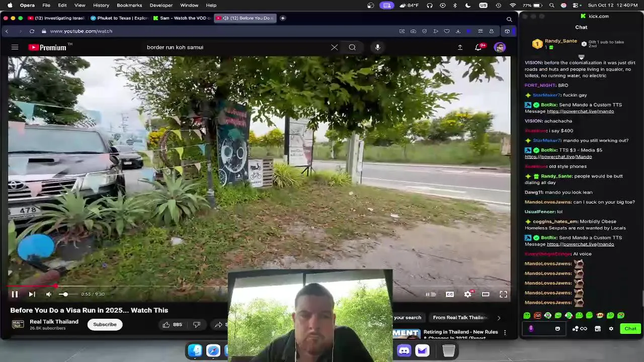
Task: Start voice search with microphone
Action: pos(377,47)
